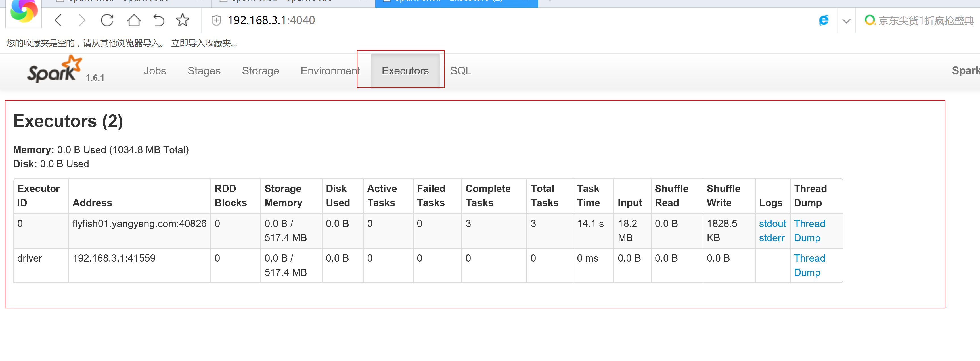Open stdout log for executor 0
This screenshot has width=980, height=361.
(772, 224)
